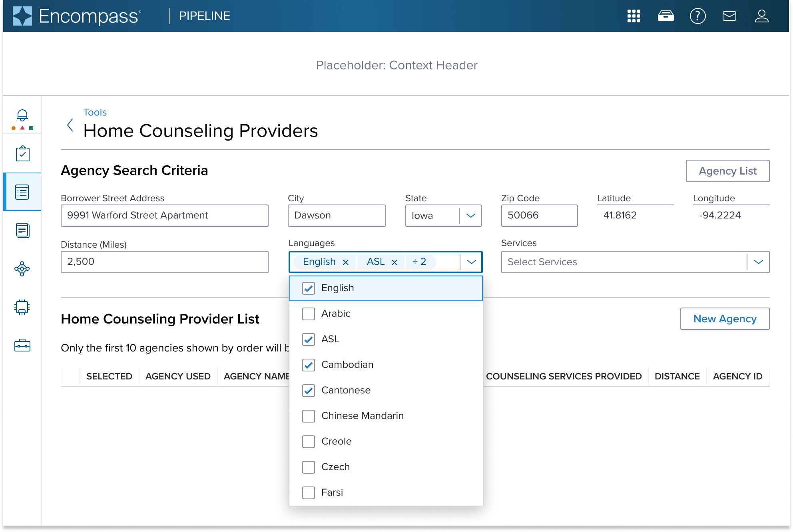Click the briefcase icon in sidebar

click(22, 345)
